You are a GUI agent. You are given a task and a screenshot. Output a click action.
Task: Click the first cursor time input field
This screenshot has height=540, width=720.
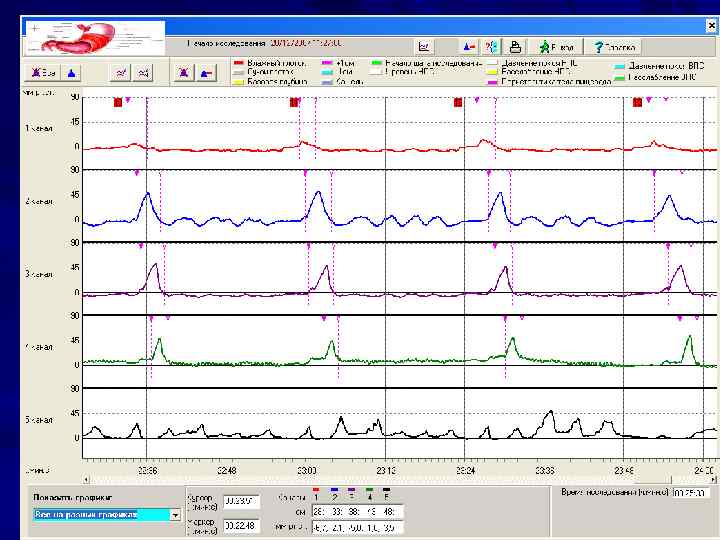[240, 499]
